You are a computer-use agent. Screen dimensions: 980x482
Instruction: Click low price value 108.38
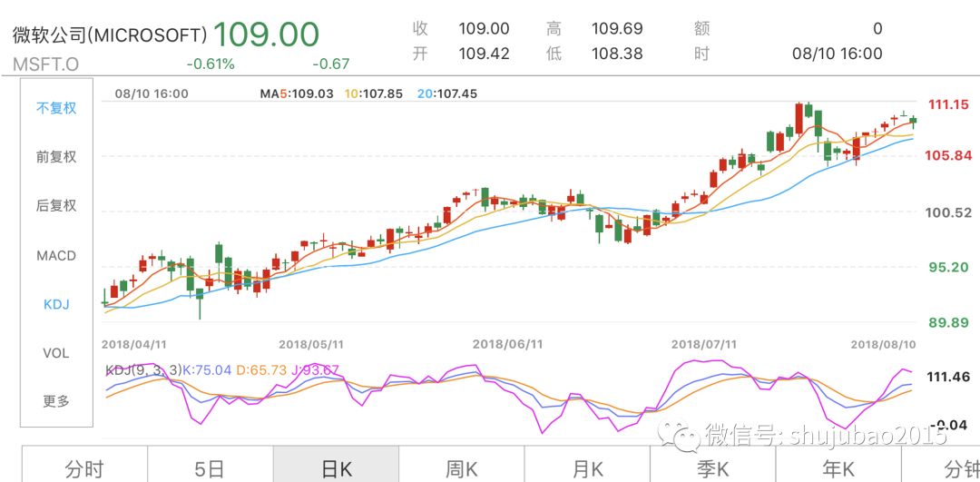617,54
